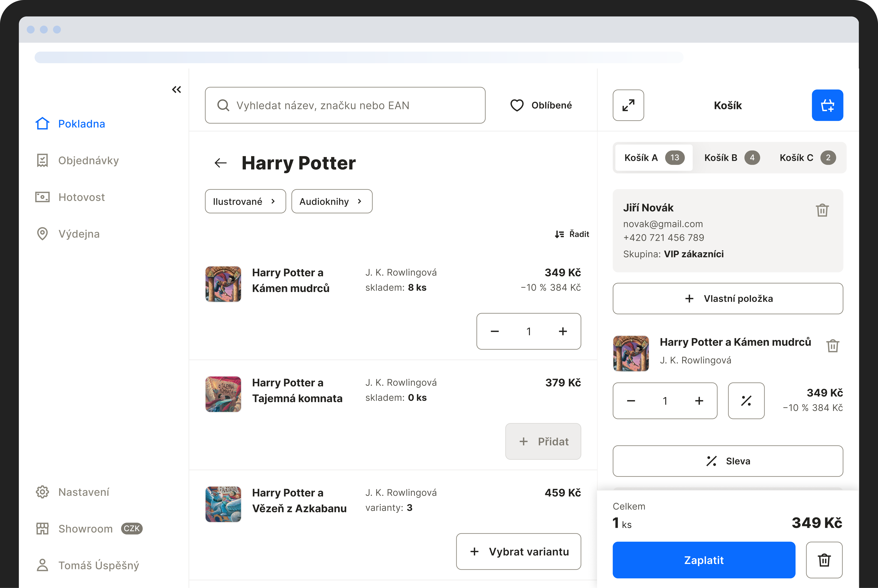The image size is (878, 588).
Task: Click Vybrat variantu for Vězeň z Azkabanu
Action: 518,552
